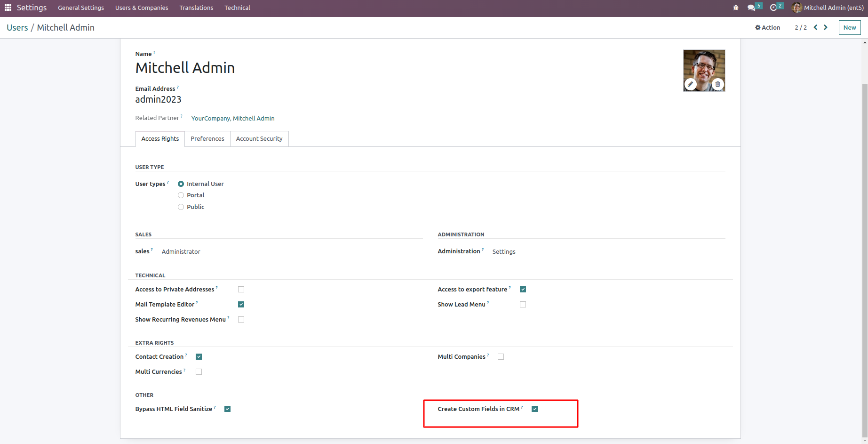868x444 pixels.
Task: Open the Action dropdown menu
Action: tap(768, 27)
